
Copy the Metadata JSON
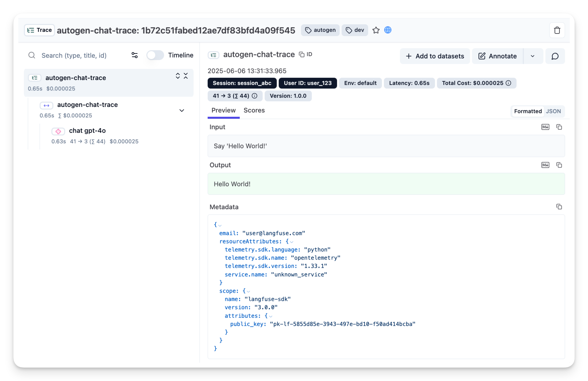point(559,207)
